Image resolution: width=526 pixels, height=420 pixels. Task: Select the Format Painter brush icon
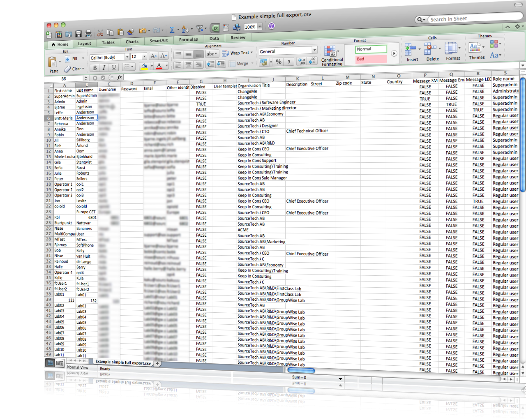[131, 32]
